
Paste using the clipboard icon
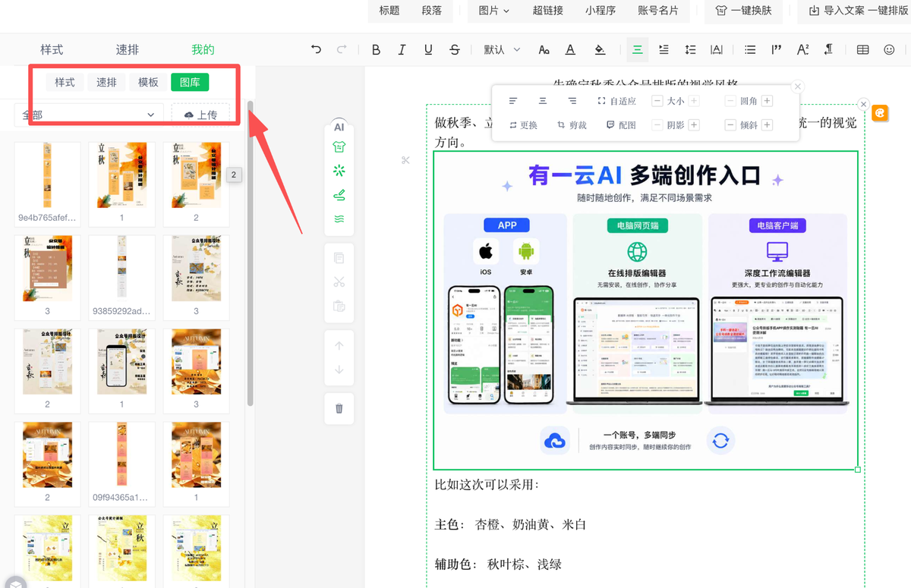(339, 307)
